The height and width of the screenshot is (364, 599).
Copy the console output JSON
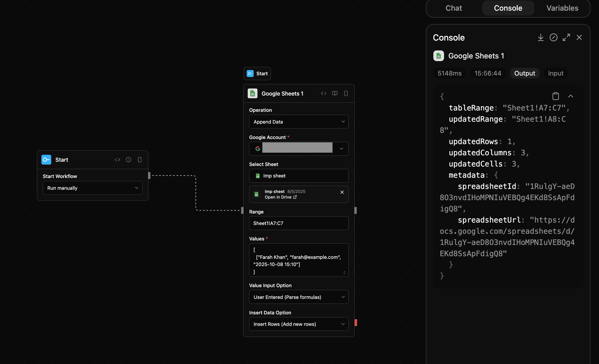(x=556, y=96)
